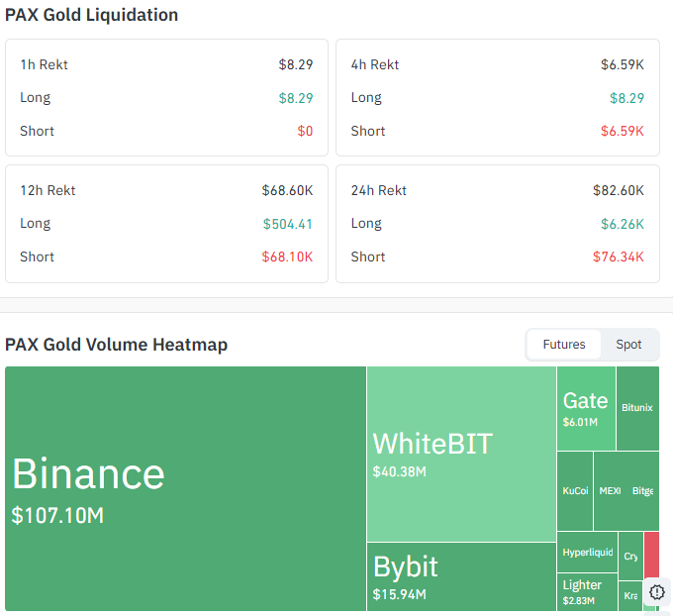This screenshot has height=616, width=673.
Task: Click the Bitunix heatmap tile
Action: coord(637,408)
